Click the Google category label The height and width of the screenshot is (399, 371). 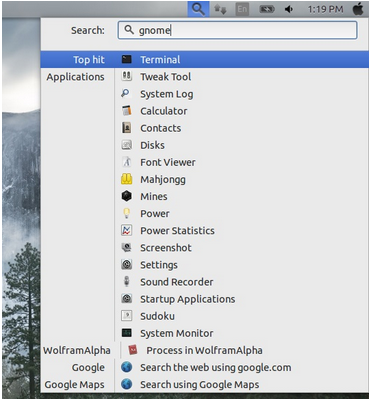(x=88, y=368)
